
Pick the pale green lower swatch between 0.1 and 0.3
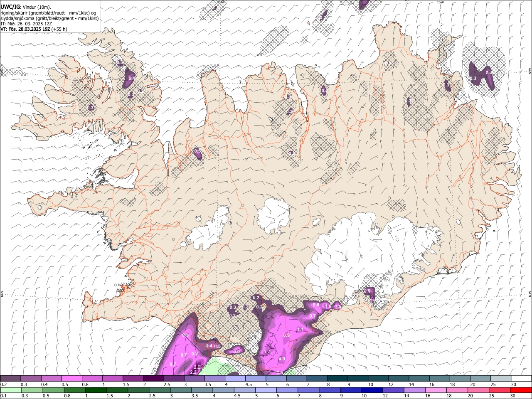pos(10,390)
